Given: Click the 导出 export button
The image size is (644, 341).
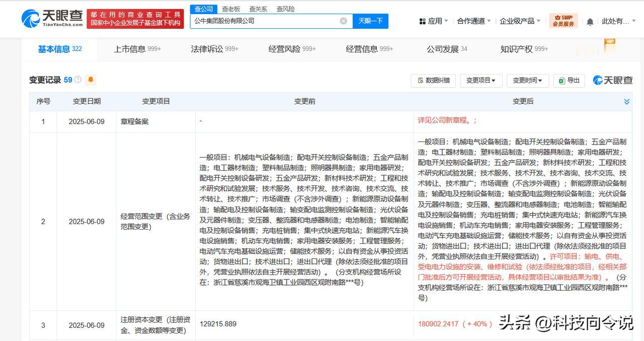Looking at the screenshot, I should point(569,81).
